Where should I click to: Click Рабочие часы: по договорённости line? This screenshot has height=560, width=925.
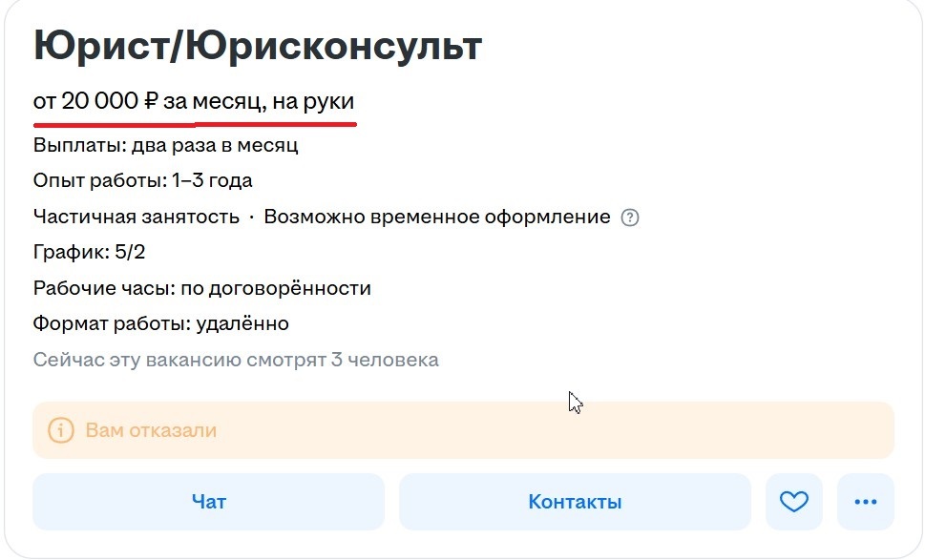click(201, 288)
